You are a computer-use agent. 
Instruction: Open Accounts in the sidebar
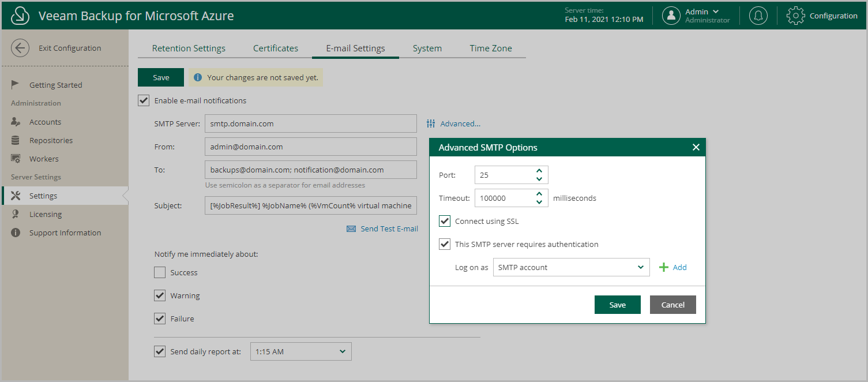[45, 122]
